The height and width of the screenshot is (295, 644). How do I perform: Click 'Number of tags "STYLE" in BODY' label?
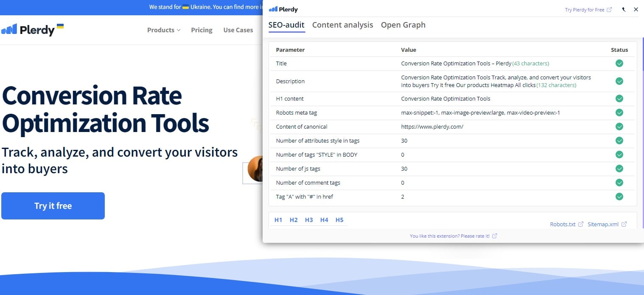click(316, 155)
